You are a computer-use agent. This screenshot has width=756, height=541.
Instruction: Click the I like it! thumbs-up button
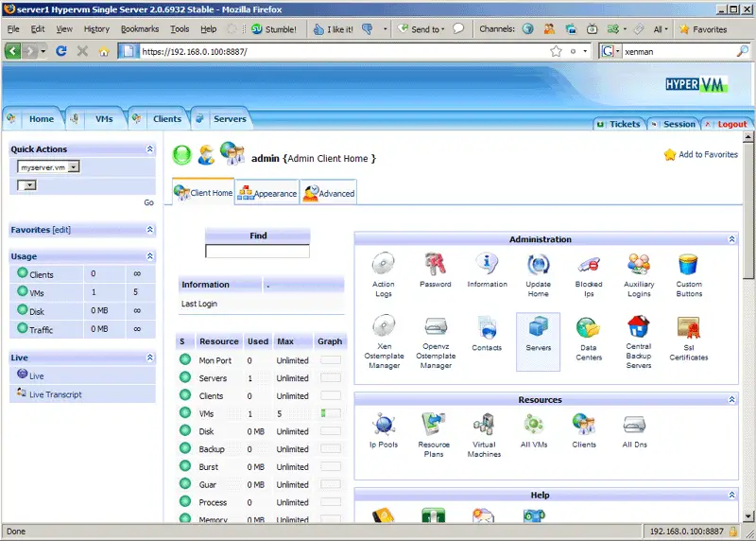coord(334,29)
